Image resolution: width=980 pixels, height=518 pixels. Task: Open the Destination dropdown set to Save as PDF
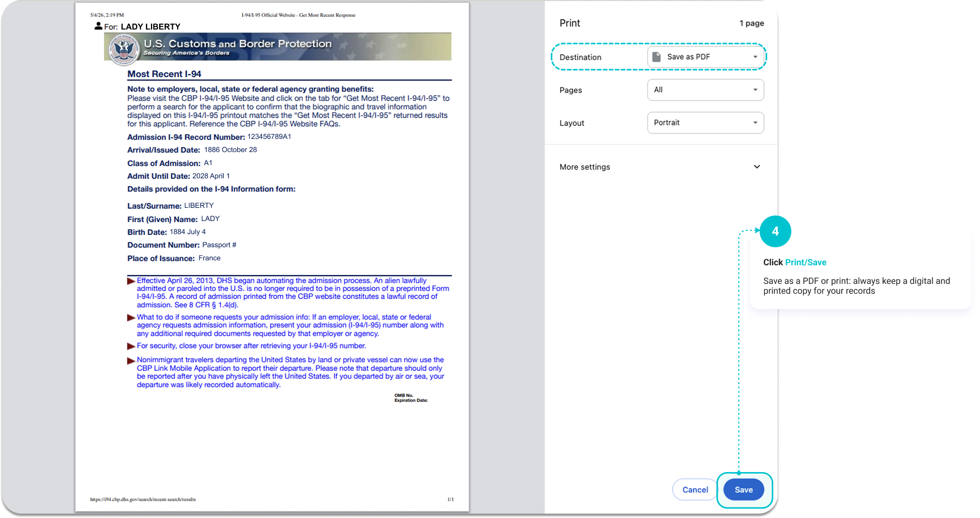(x=705, y=57)
